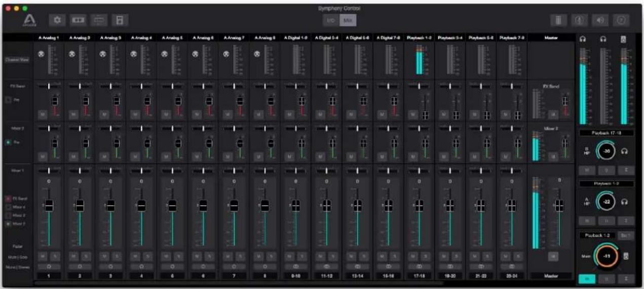Screen dimensions: 644x289
Task: Solo channel 17-18 in Mixer 1
Action: pos(425,257)
